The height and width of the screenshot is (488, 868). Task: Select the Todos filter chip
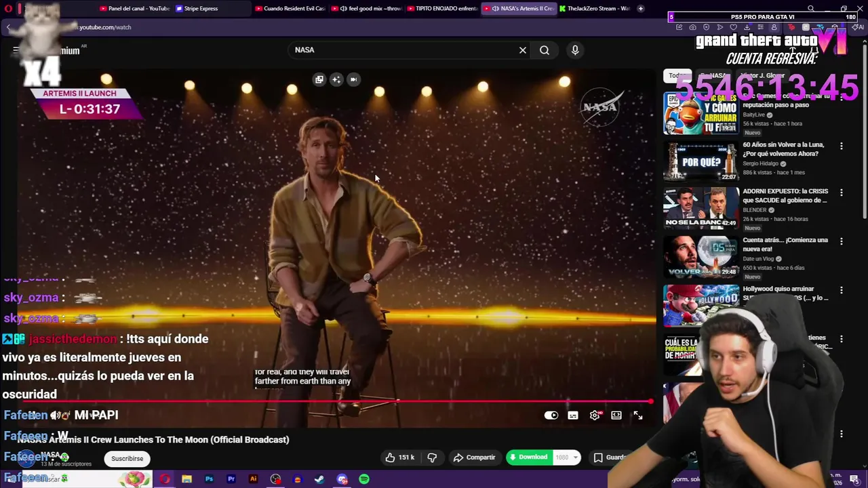click(x=677, y=76)
